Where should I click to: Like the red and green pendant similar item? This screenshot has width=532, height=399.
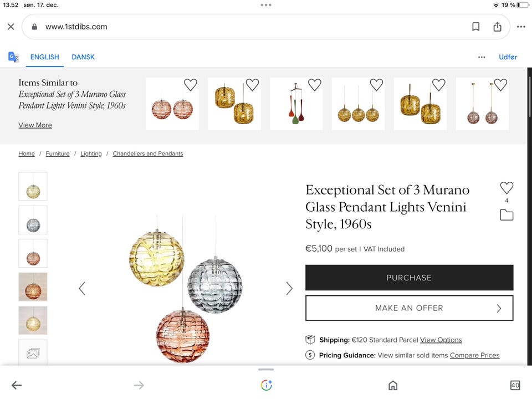pyautogui.click(x=315, y=85)
